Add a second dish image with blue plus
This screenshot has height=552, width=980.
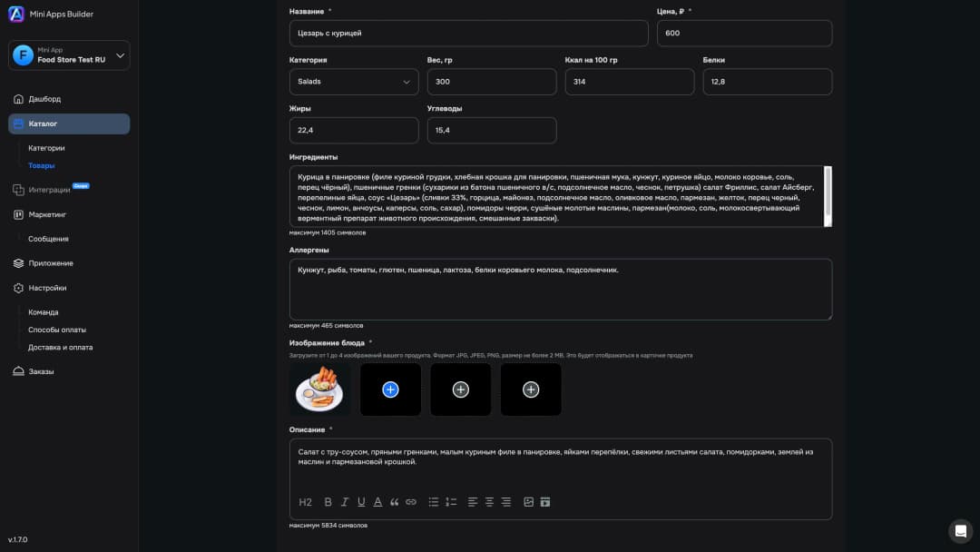390,389
